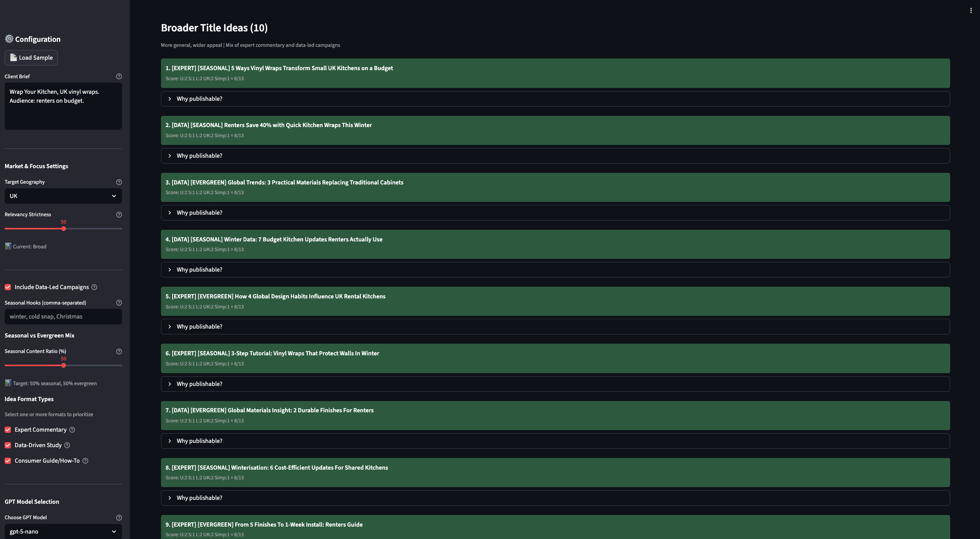This screenshot has height=539, width=980.
Task: Open the GPT model dropdown showing gpt-5-nano
Action: tap(63, 531)
